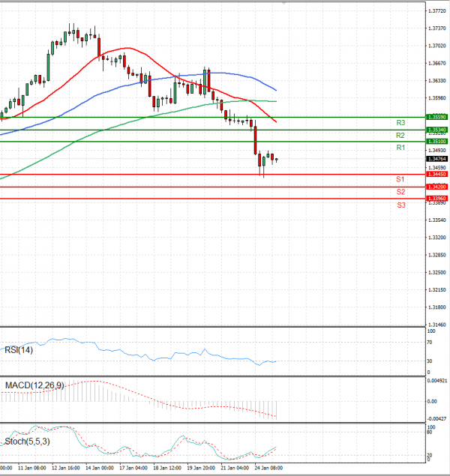The height and width of the screenshot is (476, 450).
Task: Click the 1.31800 price axis value
Action: (x=437, y=307)
